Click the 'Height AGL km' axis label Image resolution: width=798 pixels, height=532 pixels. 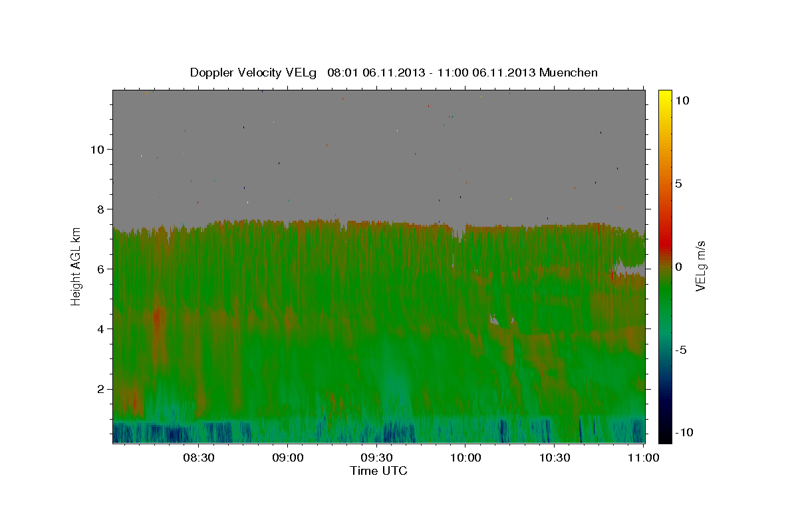[76, 266]
